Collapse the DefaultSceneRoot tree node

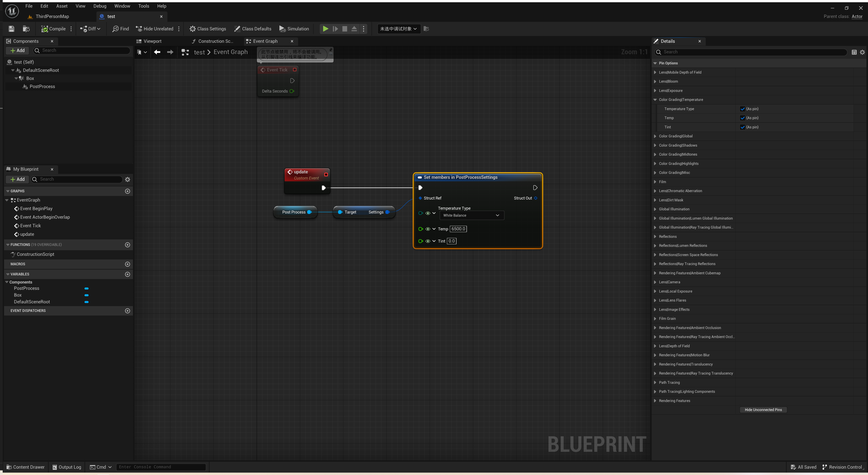tap(13, 70)
